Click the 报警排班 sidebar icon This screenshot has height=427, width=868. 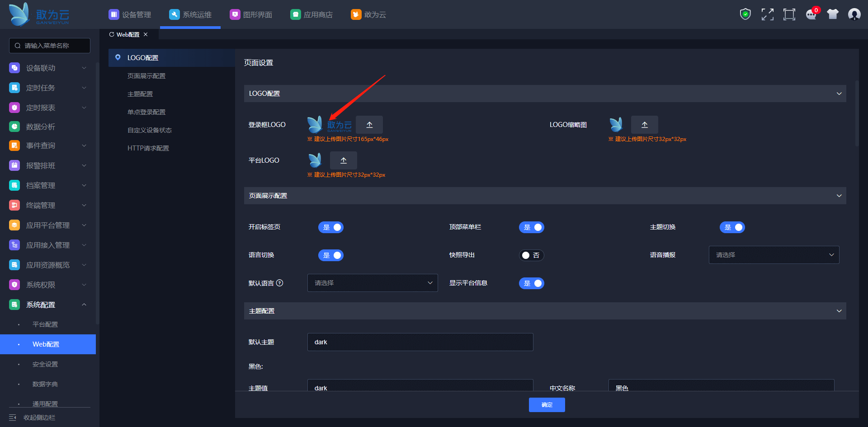[14, 165]
